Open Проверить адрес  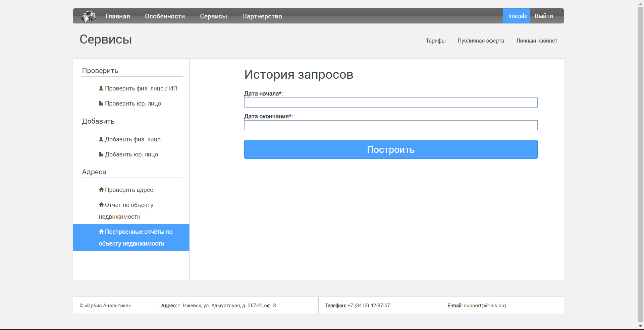(129, 190)
